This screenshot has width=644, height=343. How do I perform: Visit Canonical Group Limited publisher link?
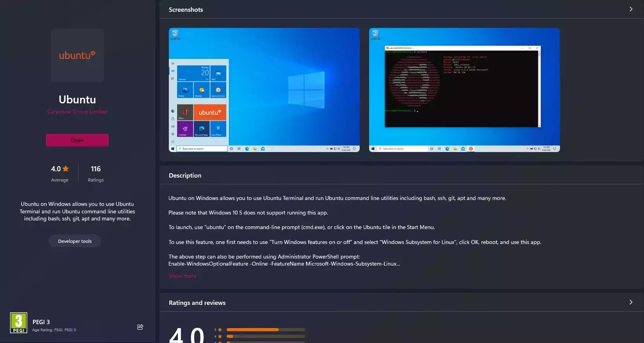[x=77, y=112]
